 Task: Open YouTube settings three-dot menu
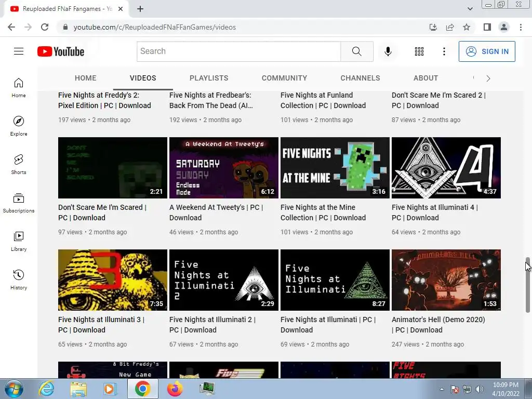(444, 51)
